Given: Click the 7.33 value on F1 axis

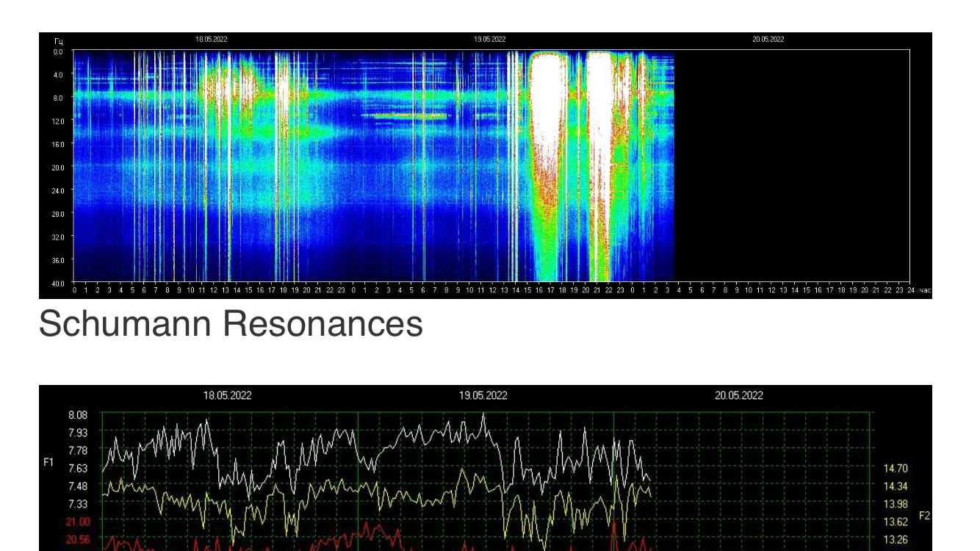Looking at the screenshot, I should click(78, 504).
